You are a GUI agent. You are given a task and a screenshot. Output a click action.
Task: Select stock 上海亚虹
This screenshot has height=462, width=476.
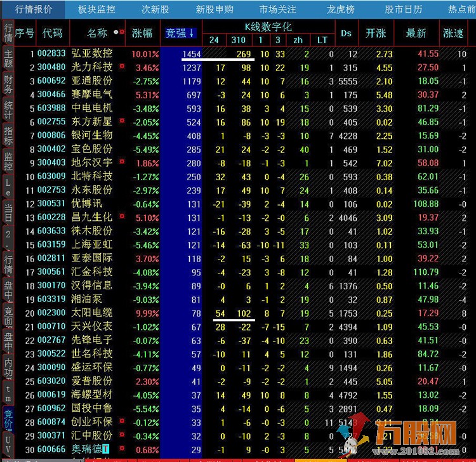point(92,245)
